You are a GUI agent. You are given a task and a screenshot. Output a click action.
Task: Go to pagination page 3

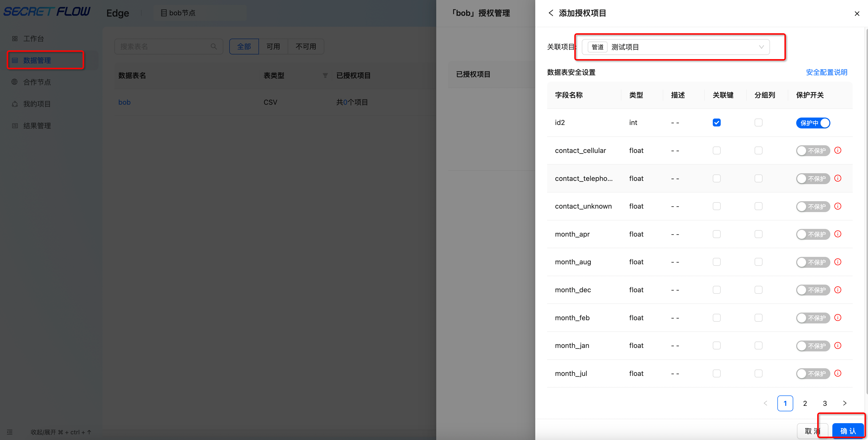point(824,403)
